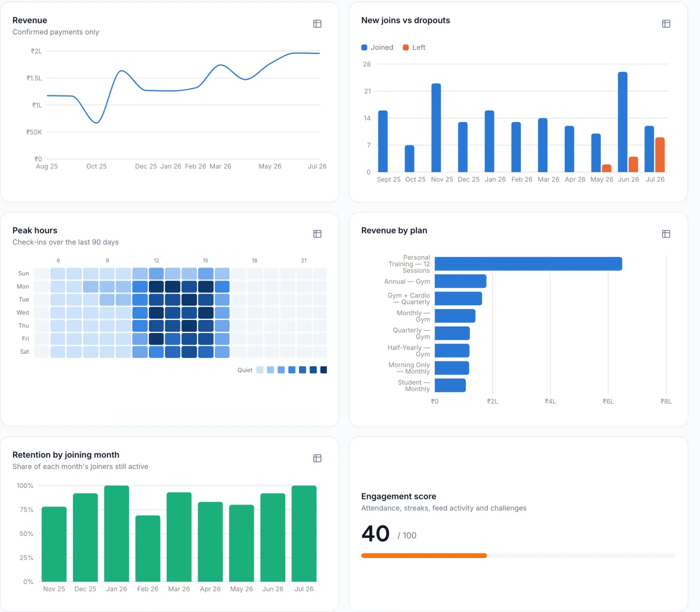Viewport: 700px width, 612px height.
Task: Click the Nov 25 joined bar
Action: [436, 128]
